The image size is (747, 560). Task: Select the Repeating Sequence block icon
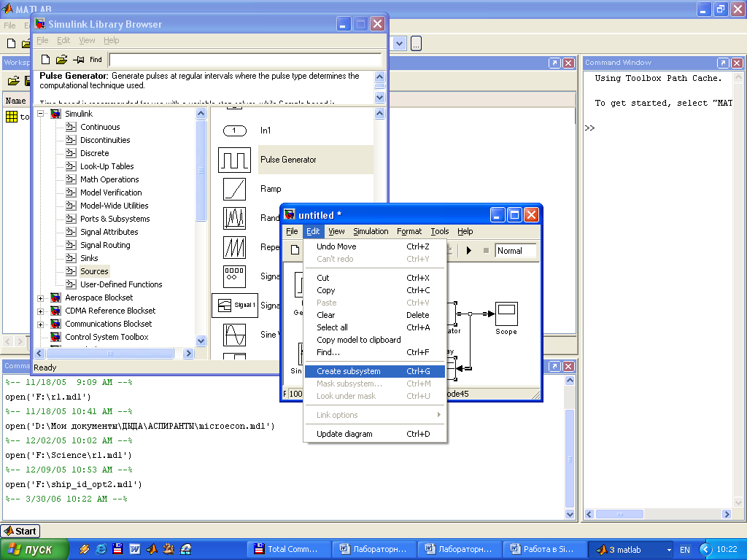pos(234,248)
